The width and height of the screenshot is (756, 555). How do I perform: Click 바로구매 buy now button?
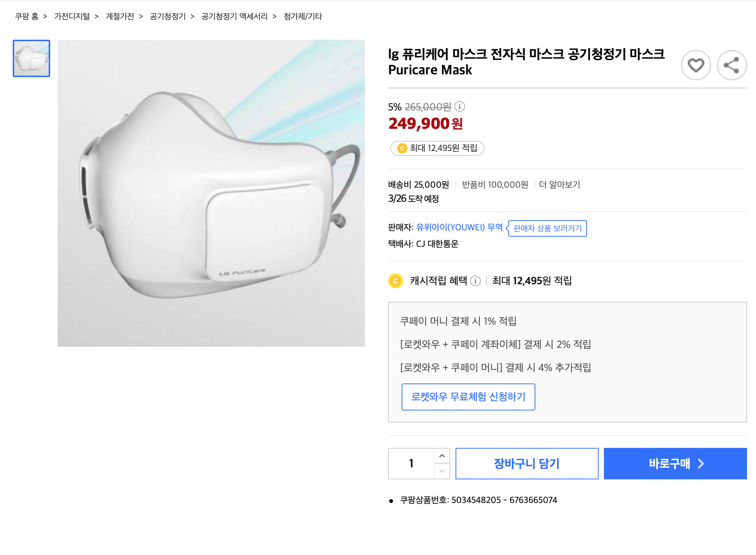(675, 464)
